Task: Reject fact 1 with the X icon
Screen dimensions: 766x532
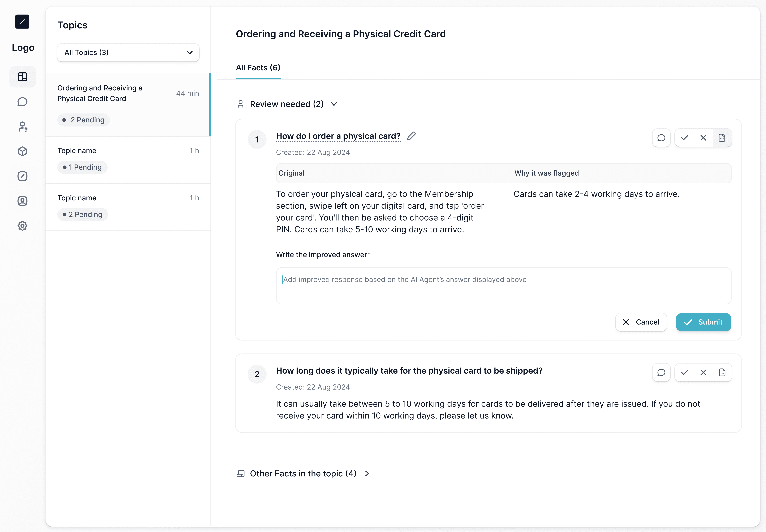Action: click(703, 138)
